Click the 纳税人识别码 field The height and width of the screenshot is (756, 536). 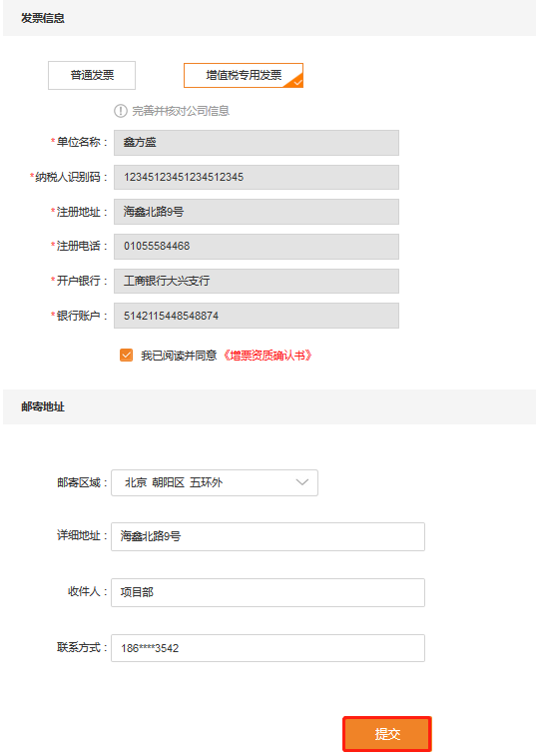tap(257, 177)
